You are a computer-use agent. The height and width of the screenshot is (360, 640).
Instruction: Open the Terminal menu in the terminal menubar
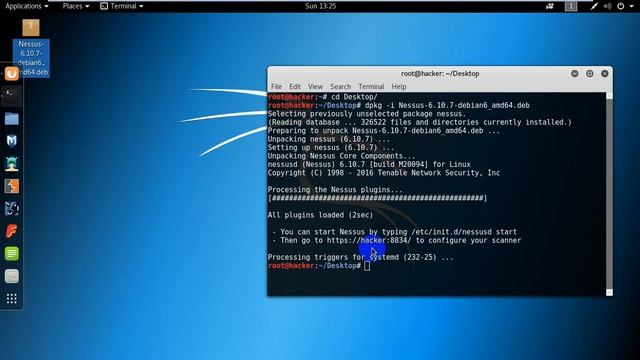[371, 87]
